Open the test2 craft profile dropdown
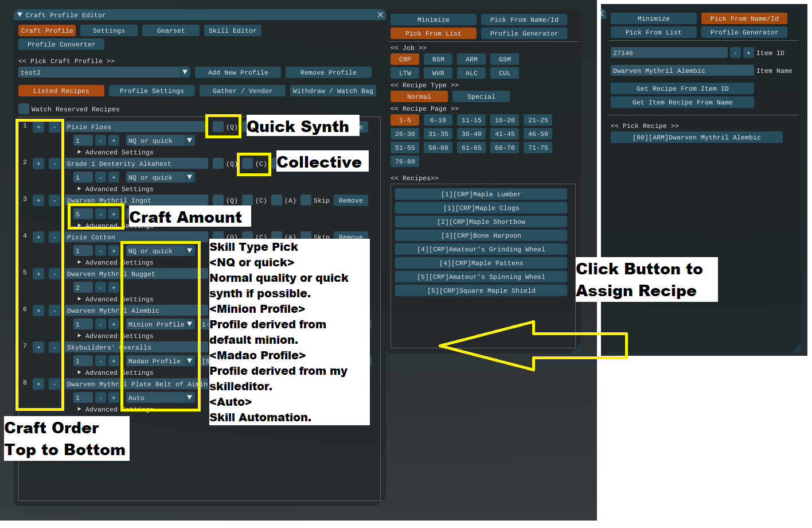 (185, 72)
